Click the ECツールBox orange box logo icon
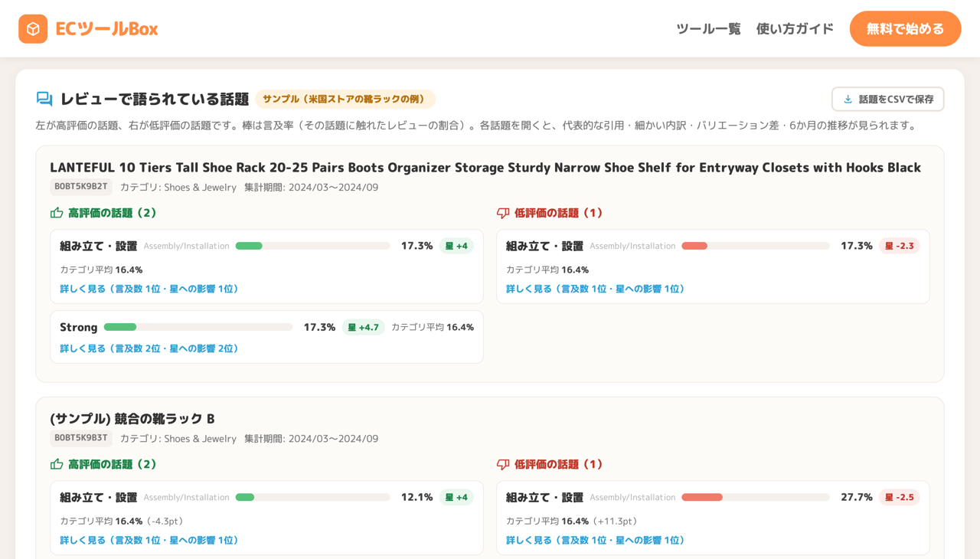The image size is (980, 559). [33, 29]
